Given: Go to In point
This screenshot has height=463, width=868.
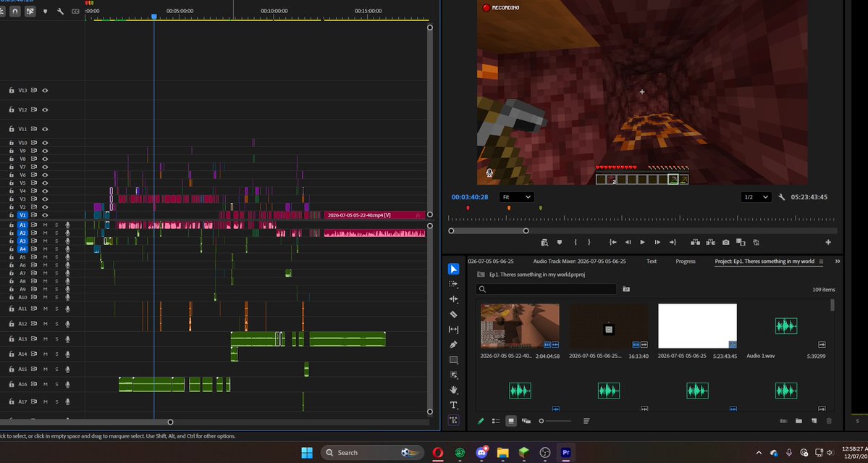Looking at the screenshot, I should coord(612,242).
